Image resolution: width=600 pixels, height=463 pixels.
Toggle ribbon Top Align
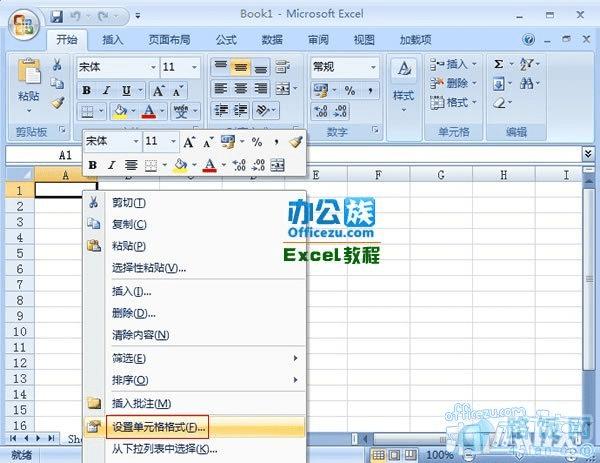pos(220,67)
